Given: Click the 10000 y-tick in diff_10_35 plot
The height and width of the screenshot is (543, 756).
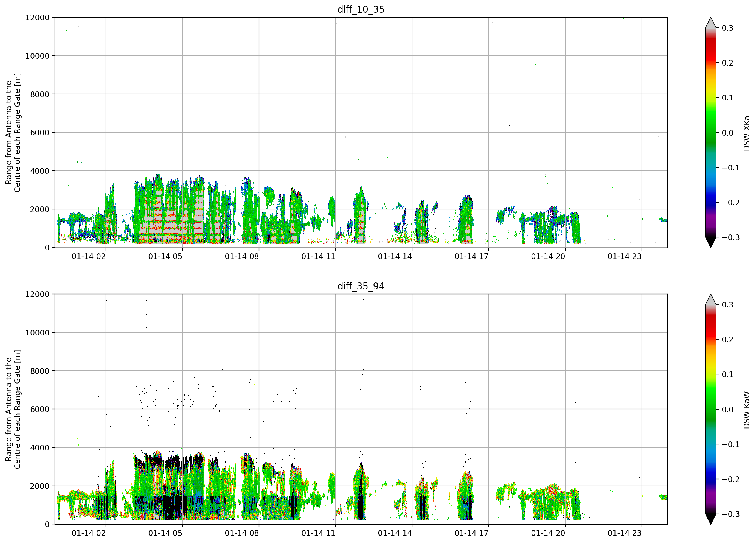Looking at the screenshot, I should [x=37, y=56].
